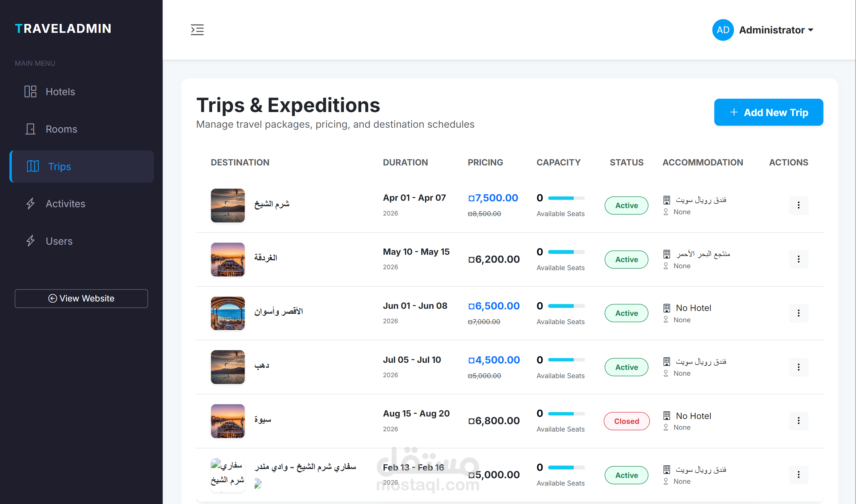This screenshot has height=504, width=856.
Task: Click the Hotels sidebar icon
Action: 30,92
